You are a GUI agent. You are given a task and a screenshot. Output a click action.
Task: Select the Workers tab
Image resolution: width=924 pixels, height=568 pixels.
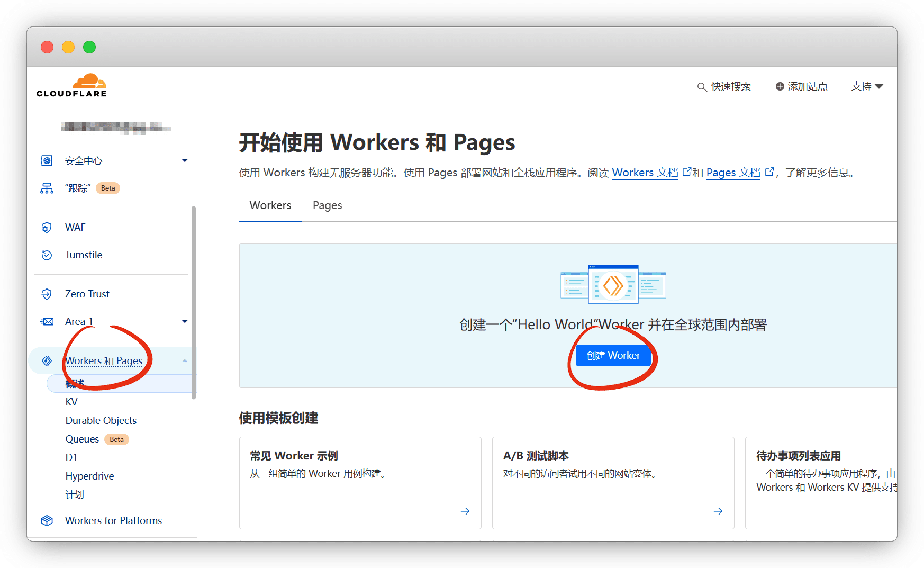270,205
